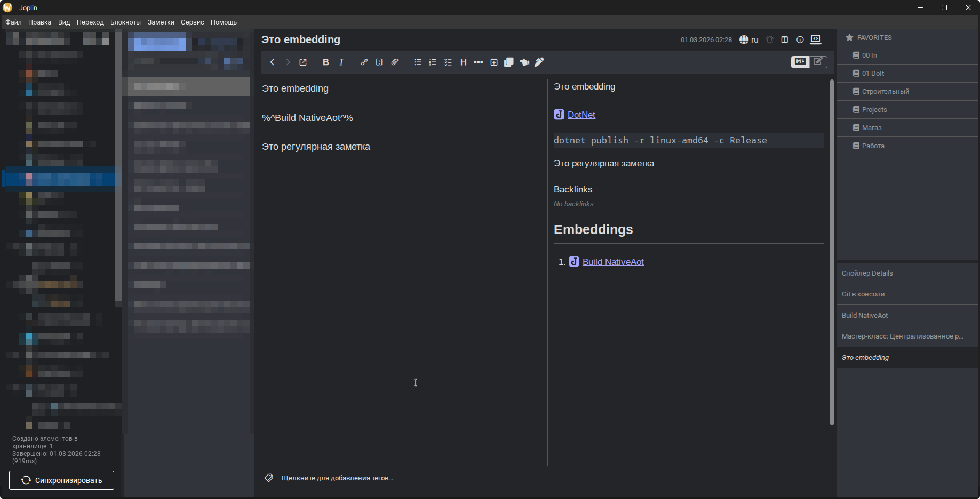Switch to the Rich Text editor toggle
This screenshot has width=980, height=499.
[x=818, y=61]
